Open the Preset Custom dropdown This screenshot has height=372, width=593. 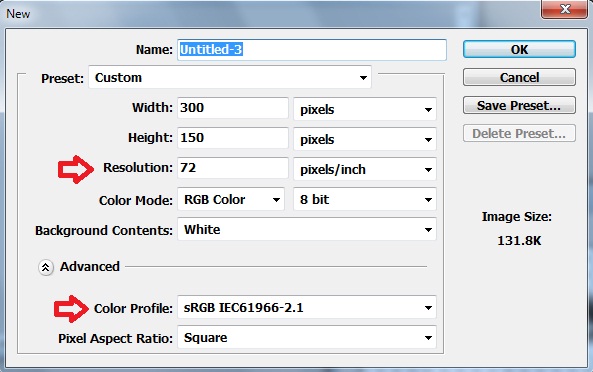click(x=230, y=78)
